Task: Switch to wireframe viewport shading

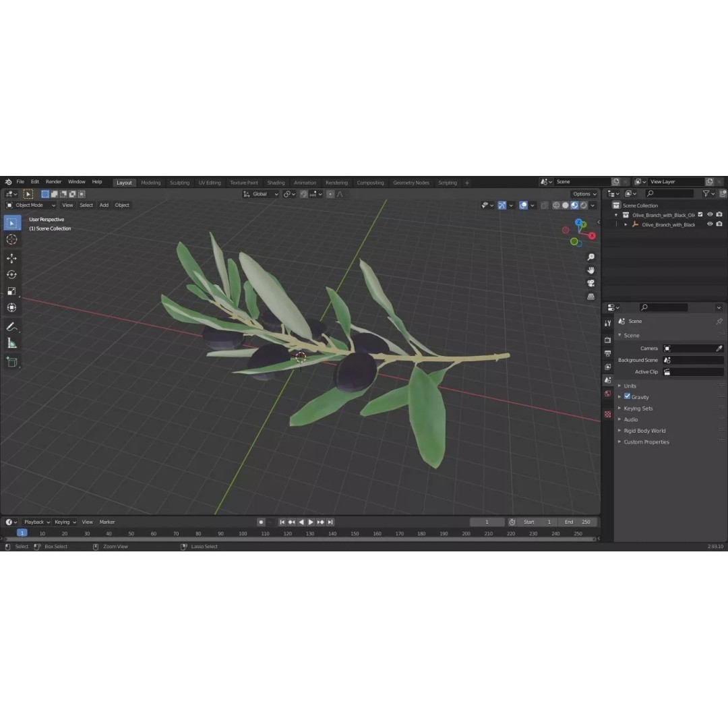Action: pos(555,205)
